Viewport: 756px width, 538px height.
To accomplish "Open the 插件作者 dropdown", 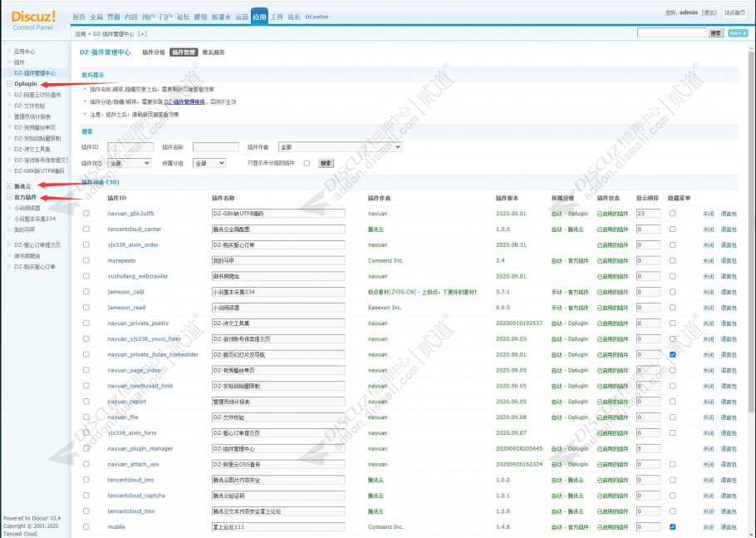I will click(x=340, y=146).
